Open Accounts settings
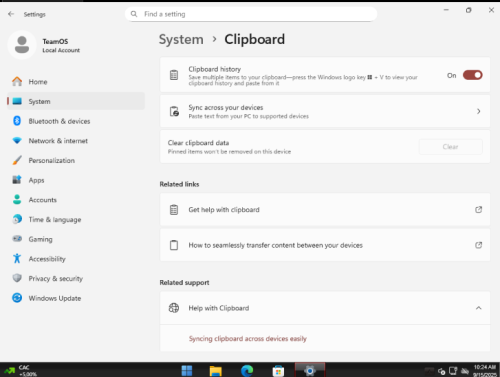Image resolution: width=500 pixels, height=377 pixels. click(76, 200)
